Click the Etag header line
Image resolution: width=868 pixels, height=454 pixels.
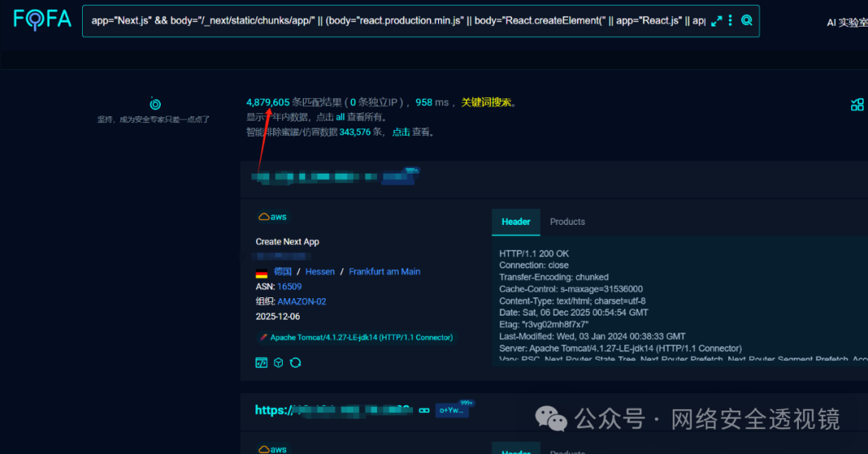tap(543, 325)
